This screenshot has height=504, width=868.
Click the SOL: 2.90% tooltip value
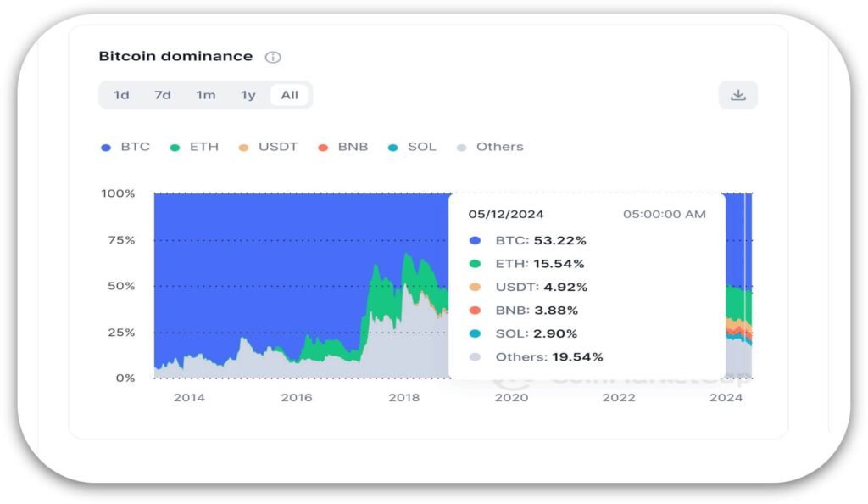point(536,333)
